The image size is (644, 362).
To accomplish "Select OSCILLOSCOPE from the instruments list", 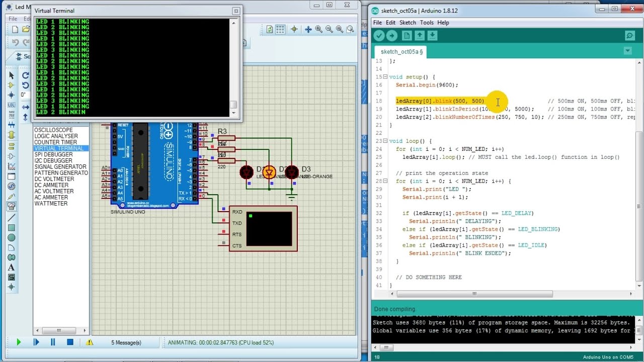I will (x=53, y=130).
